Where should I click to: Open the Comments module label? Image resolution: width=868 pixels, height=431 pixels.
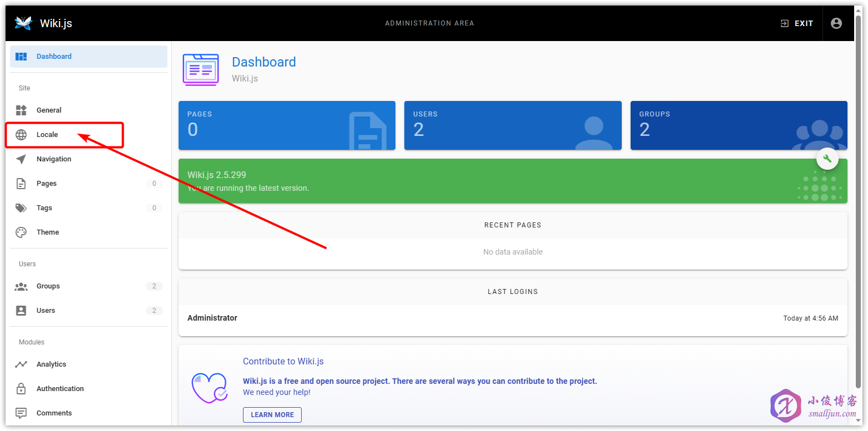pos(54,413)
